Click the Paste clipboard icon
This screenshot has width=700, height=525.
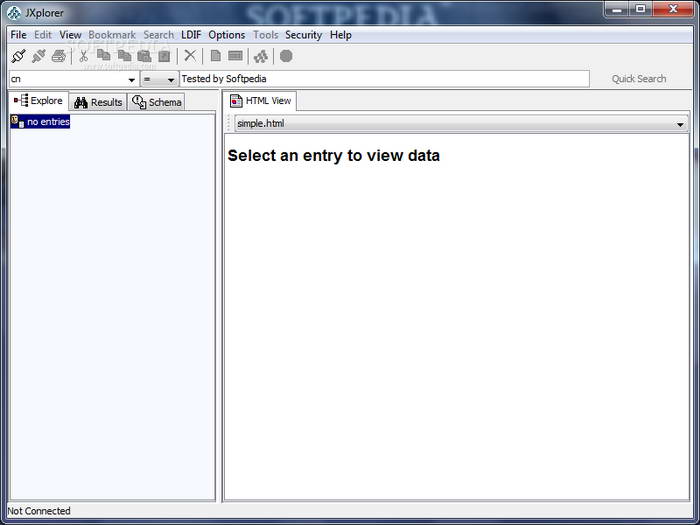click(144, 56)
